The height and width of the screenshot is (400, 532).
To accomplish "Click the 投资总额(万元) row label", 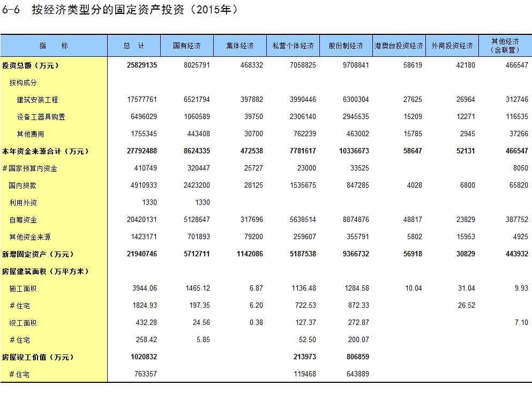I will (30, 65).
